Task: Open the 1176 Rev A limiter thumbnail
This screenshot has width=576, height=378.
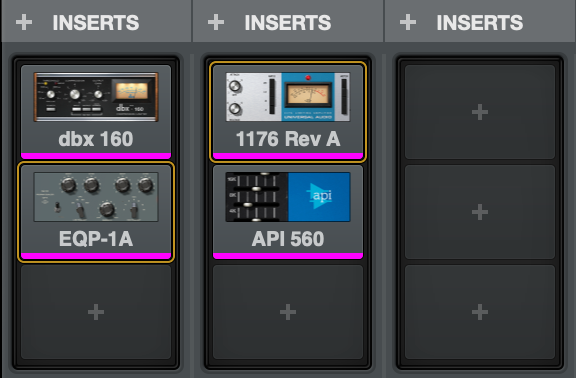Action: [x=288, y=97]
